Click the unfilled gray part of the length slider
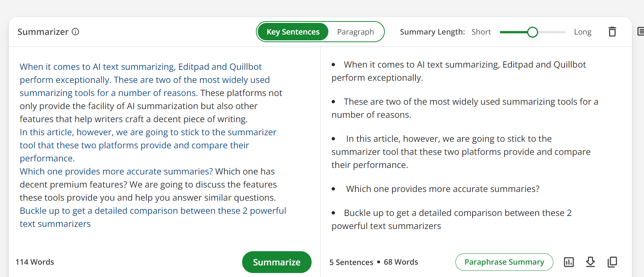 click(x=552, y=32)
